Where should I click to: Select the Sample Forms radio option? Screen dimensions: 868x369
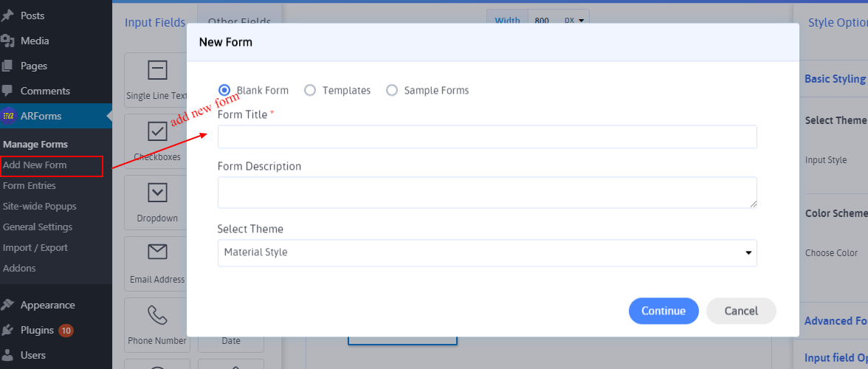pos(392,90)
